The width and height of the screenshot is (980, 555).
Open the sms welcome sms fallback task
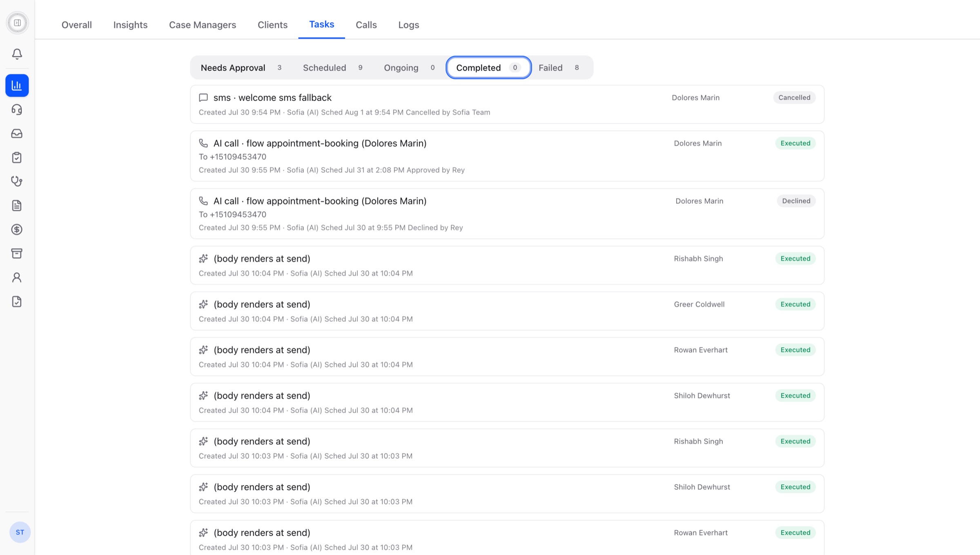point(507,105)
